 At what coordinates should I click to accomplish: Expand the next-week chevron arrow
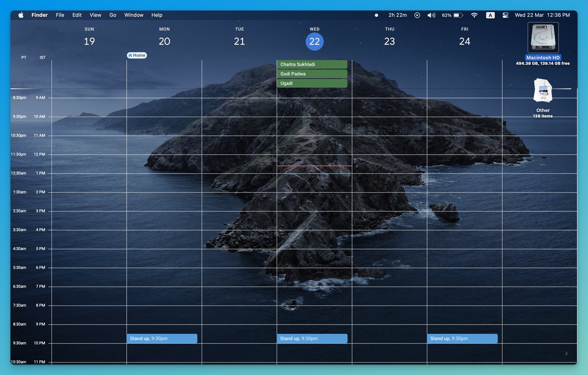(x=566, y=353)
